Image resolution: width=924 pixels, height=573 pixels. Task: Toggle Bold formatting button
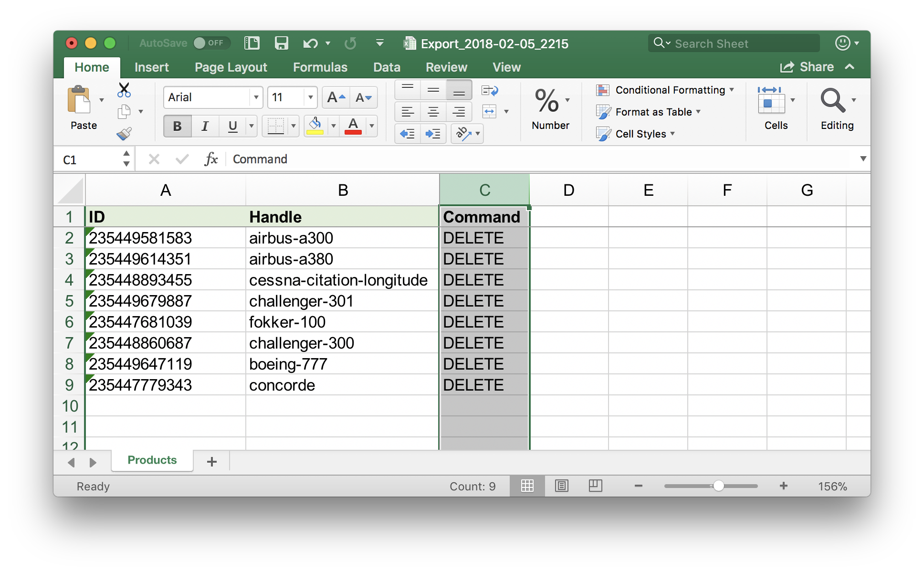[x=177, y=126]
